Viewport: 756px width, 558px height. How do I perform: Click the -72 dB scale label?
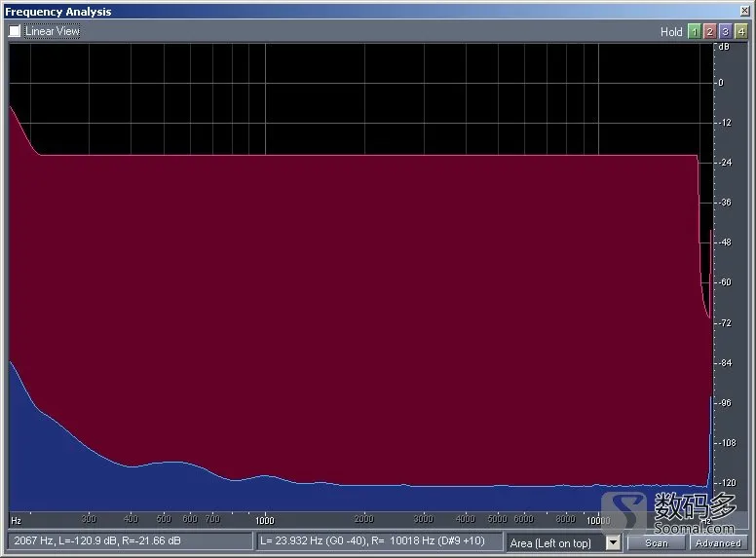pyautogui.click(x=725, y=323)
